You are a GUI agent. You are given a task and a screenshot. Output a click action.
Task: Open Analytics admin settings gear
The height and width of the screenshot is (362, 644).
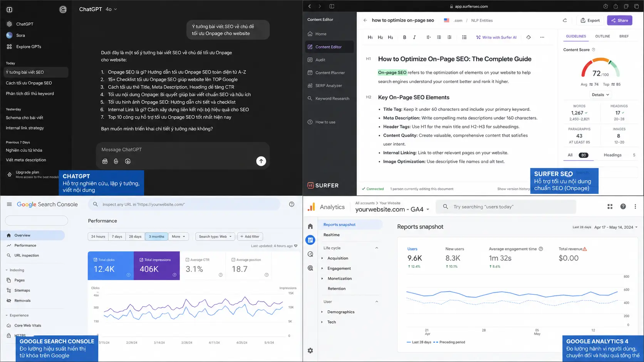[x=310, y=350]
